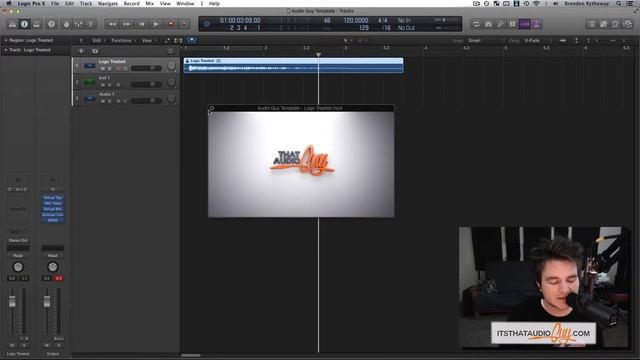Toggle the Inspector button in control bar
Screen dimensions: 640x360
(24, 24)
